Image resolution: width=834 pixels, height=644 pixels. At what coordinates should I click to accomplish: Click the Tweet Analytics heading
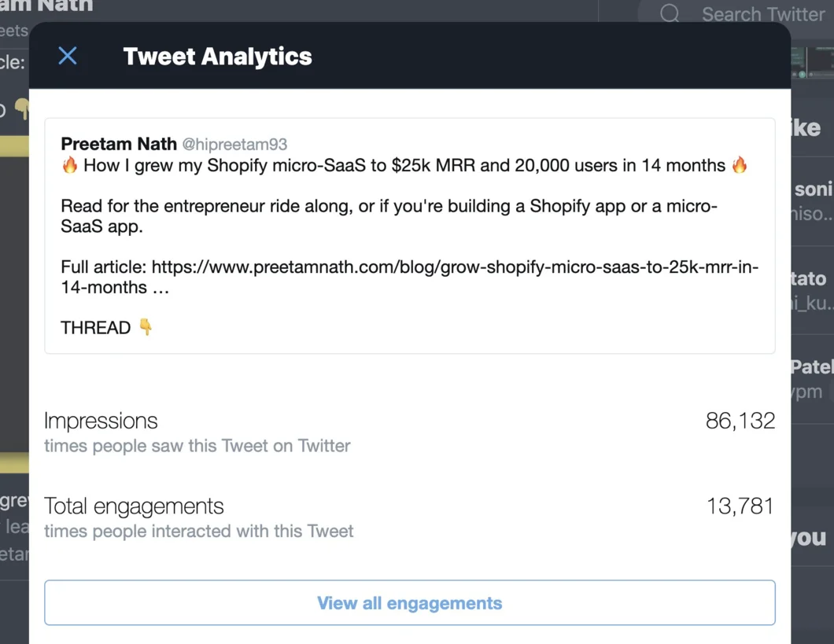pos(217,57)
